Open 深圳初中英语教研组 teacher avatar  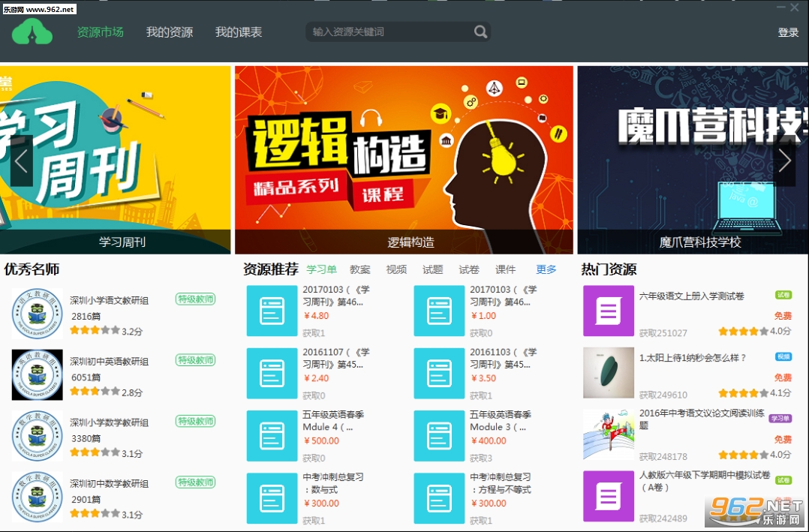click(38, 374)
